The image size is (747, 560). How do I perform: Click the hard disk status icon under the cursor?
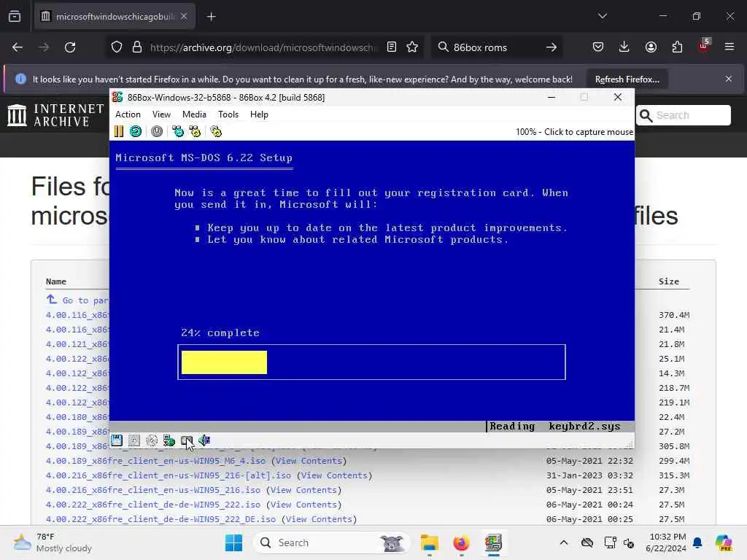pyautogui.click(x=186, y=440)
